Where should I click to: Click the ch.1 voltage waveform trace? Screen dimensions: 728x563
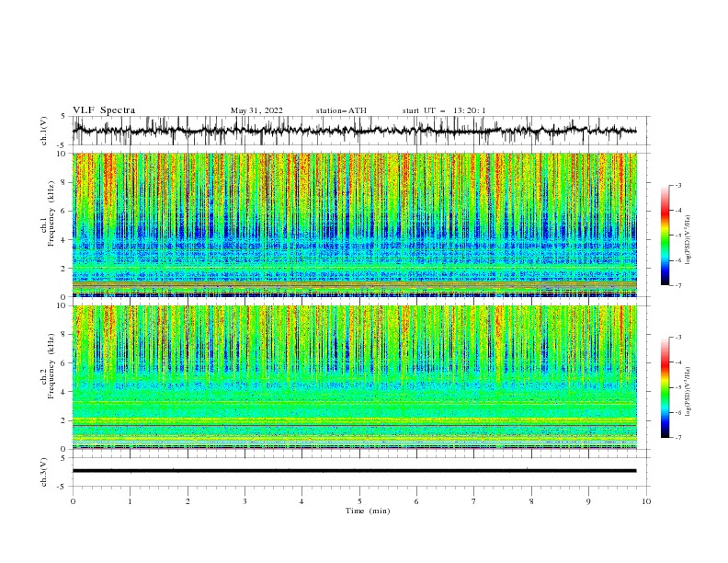coord(354,131)
